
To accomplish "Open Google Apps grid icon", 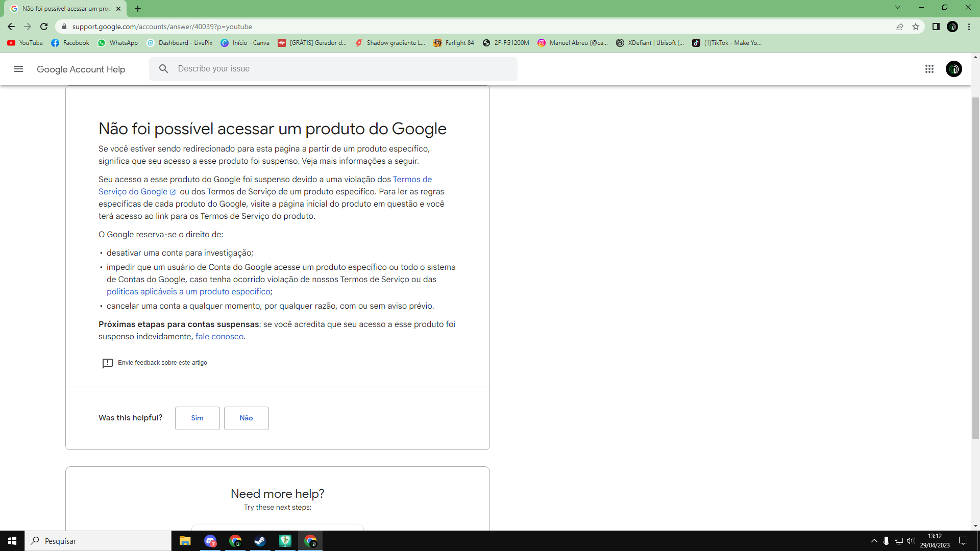I will [929, 68].
